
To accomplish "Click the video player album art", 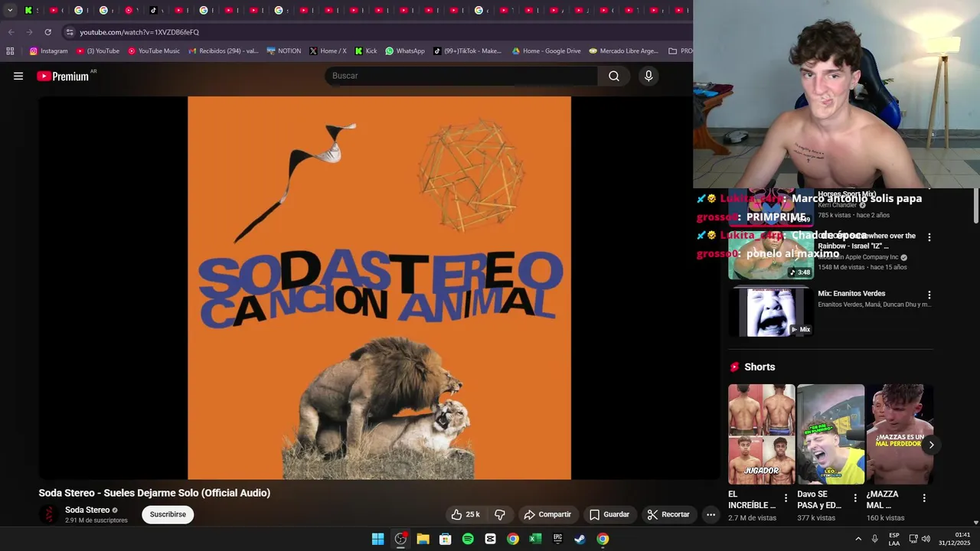I will [x=379, y=288].
